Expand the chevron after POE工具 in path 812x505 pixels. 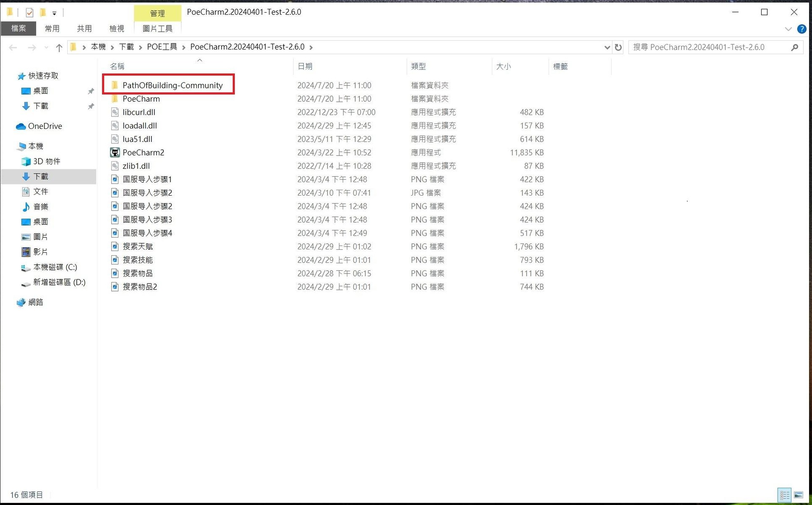(184, 47)
